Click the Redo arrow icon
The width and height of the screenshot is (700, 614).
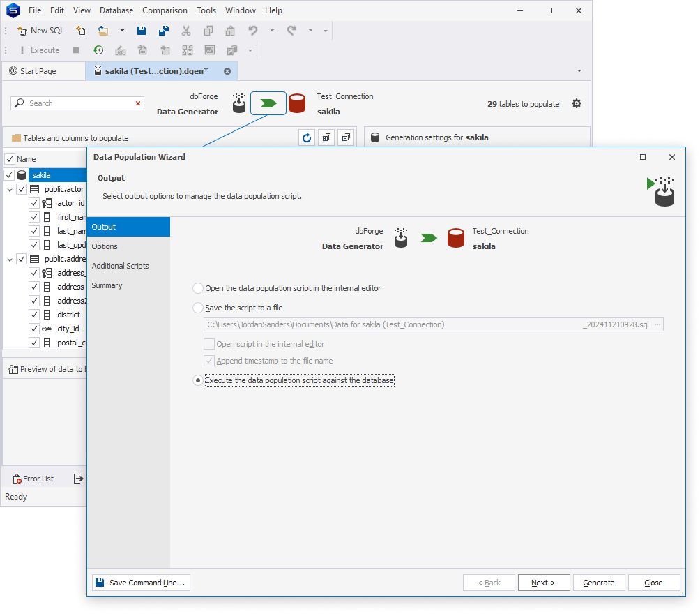291,31
